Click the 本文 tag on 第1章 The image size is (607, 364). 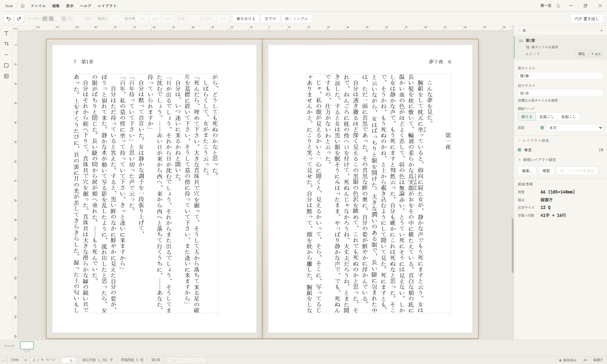(x=596, y=54)
